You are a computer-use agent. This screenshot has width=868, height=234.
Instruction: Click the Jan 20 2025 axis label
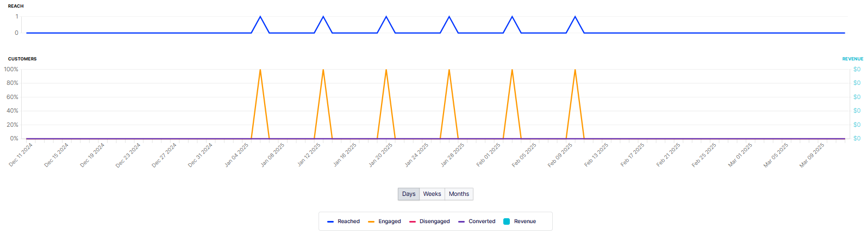[x=380, y=155]
